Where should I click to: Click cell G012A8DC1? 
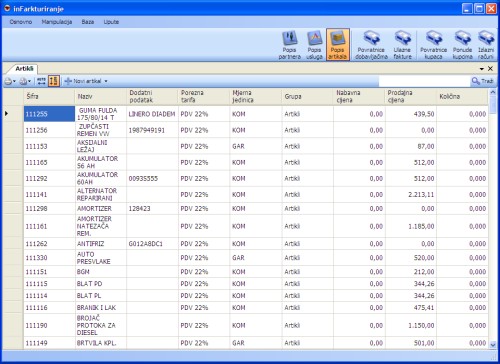pyautogui.click(x=152, y=244)
